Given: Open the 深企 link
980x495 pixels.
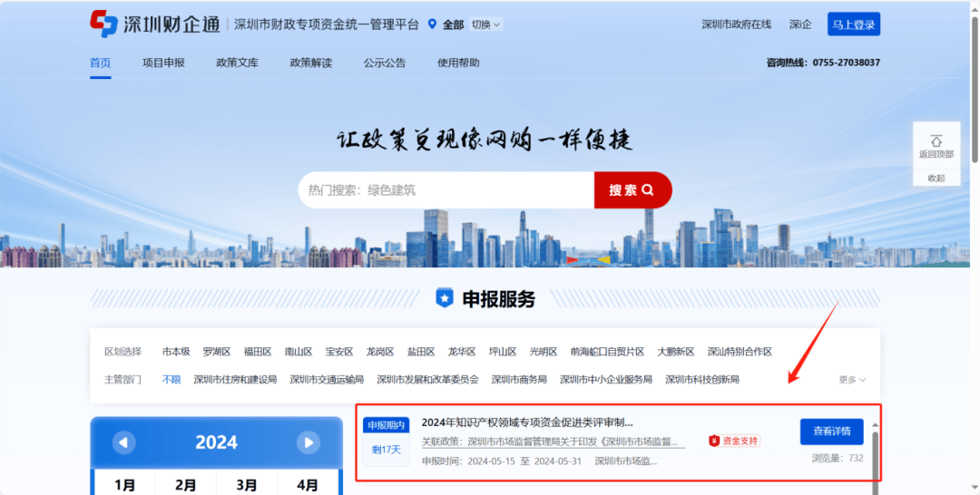Looking at the screenshot, I should (x=800, y=24).
